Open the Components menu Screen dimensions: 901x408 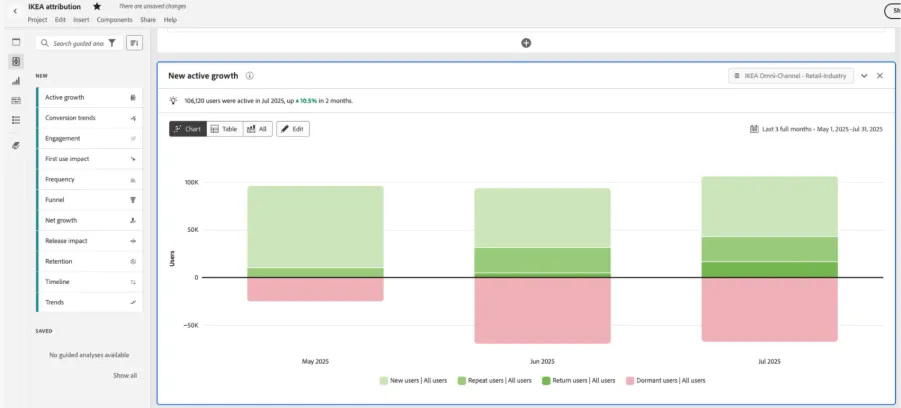point(115,20)
